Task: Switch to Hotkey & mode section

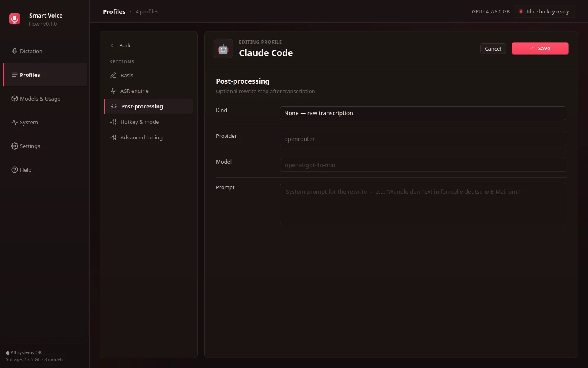Action: tap(149, 122)
